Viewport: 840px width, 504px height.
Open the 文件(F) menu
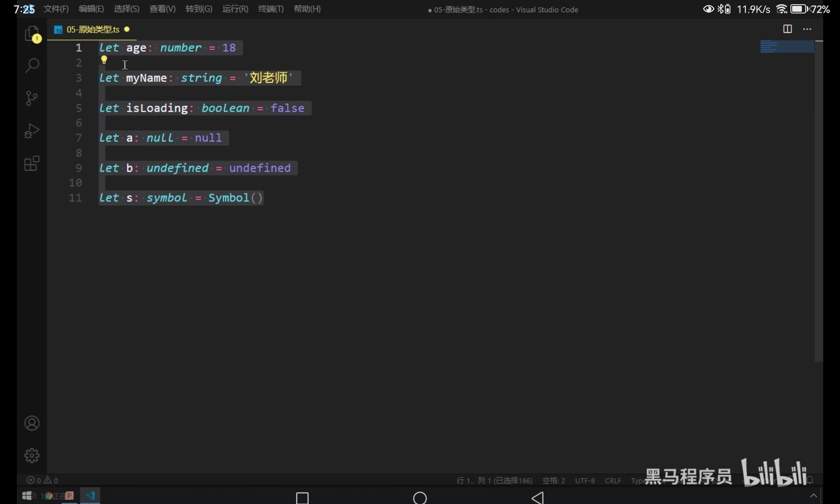coord(56,9)
